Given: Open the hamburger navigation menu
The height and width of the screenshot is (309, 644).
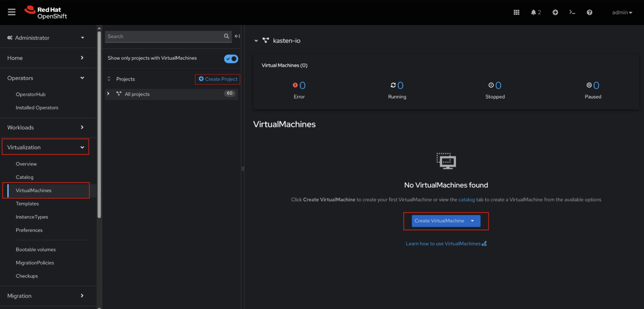Looking at the screenshot, I should [x=11, y=12].
